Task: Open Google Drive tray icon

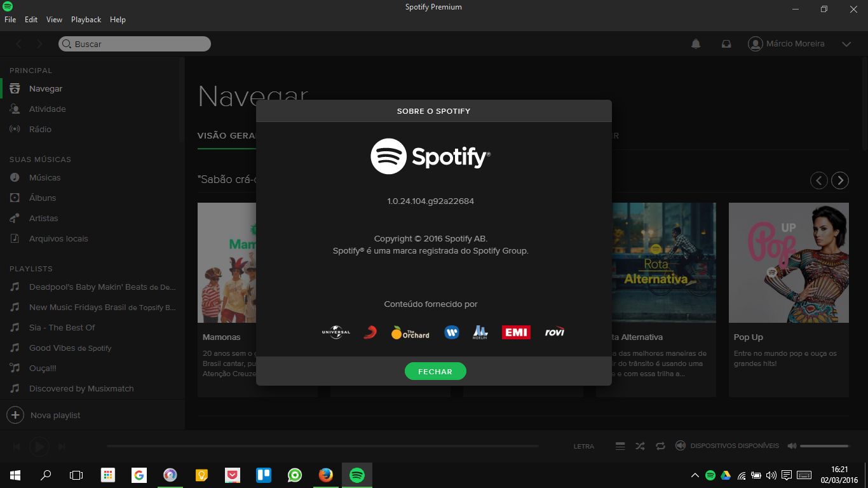Action: (725, 475)
